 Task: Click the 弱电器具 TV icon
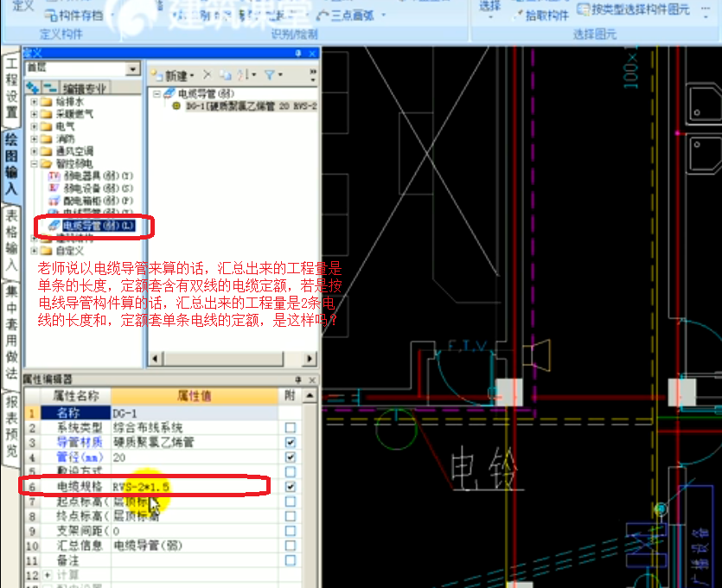point(54,176)
